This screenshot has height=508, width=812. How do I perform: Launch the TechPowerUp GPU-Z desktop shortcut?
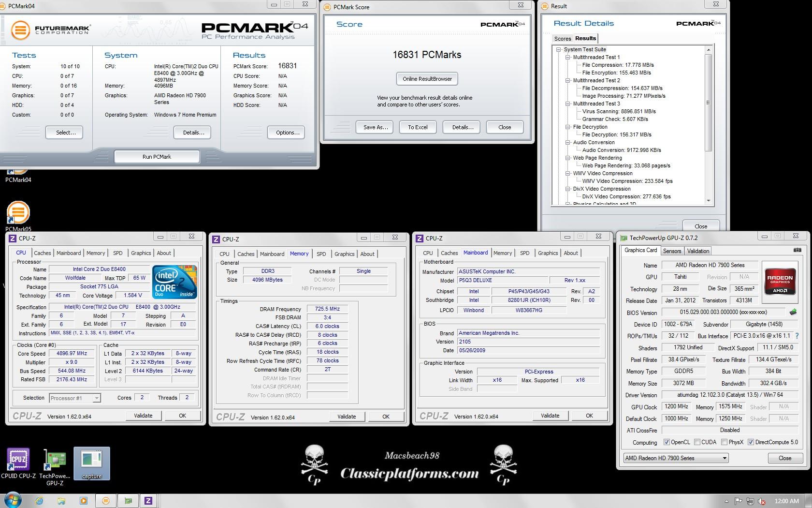pyautogui.click(x=55, y=467)
